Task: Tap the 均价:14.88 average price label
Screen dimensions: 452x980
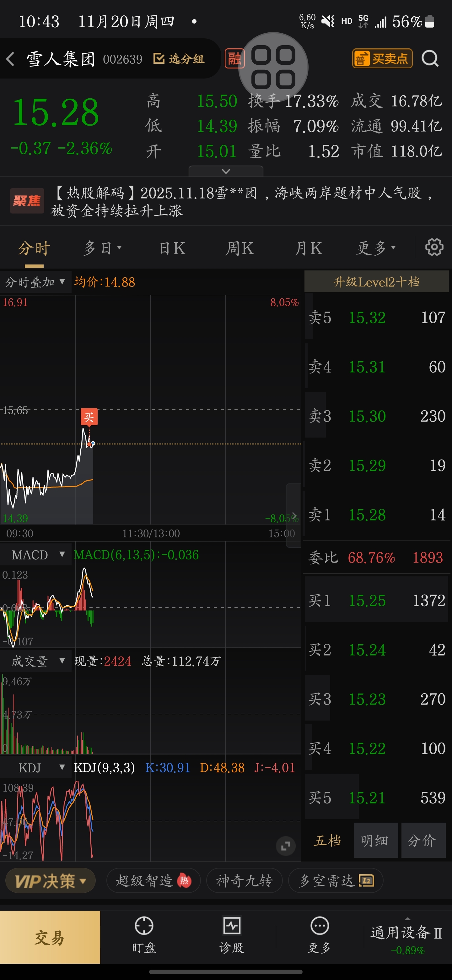Action: click(x=105, y=282)
